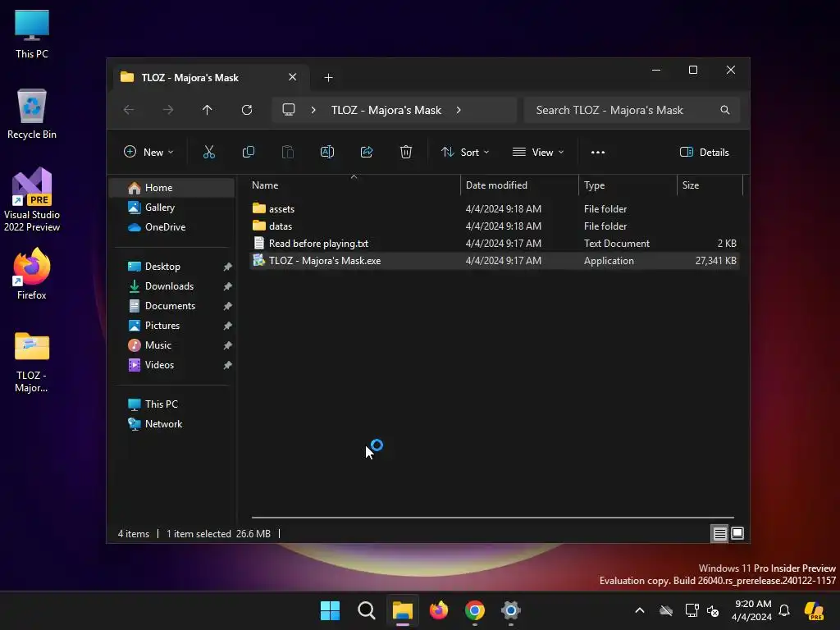The image size is (840, 630).
Task: Select Home in navigation pane
Action: coord(172,188)
